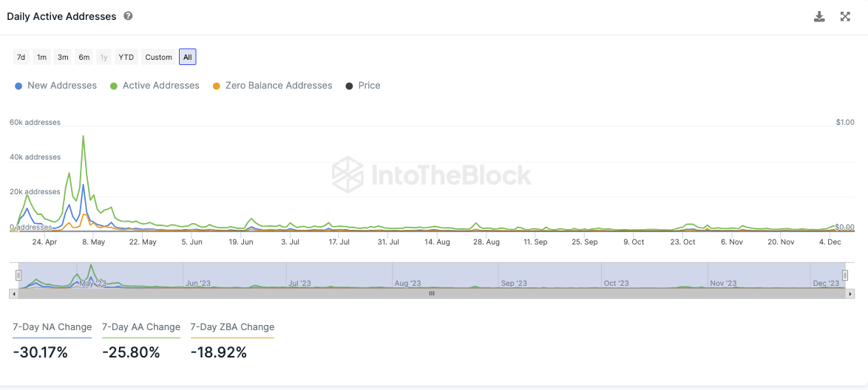Select the YTD range
The image size is (868, 390).
126,57
